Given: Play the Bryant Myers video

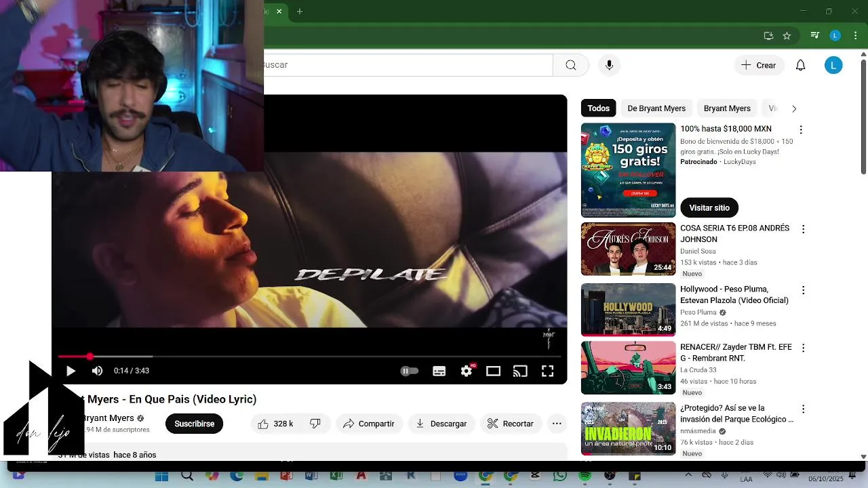Looking at the screenshot, I should [x=71, y=371].
